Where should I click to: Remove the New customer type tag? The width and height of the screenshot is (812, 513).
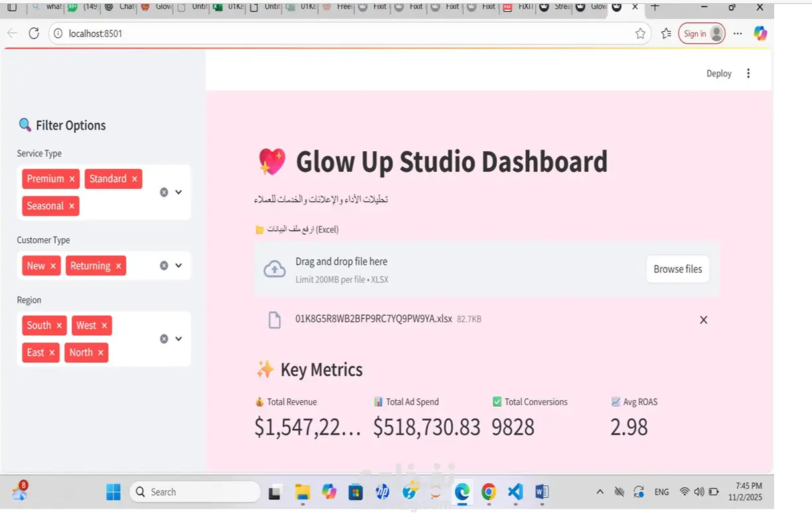coord(53,266)
